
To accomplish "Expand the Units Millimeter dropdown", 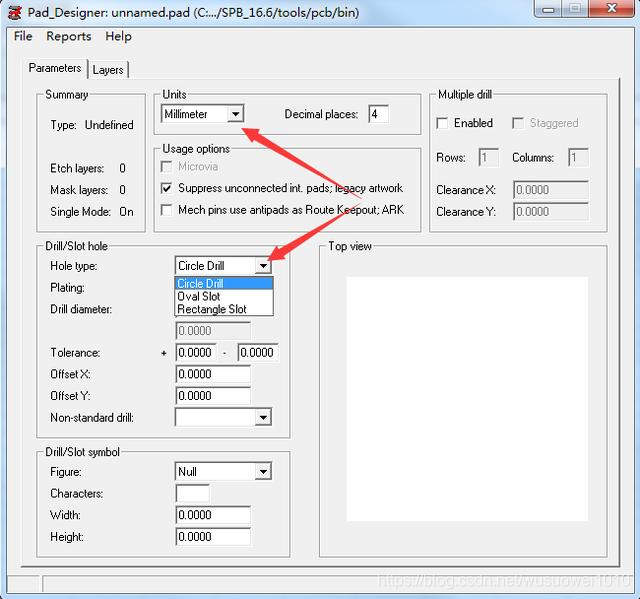I will pos(235,114).
